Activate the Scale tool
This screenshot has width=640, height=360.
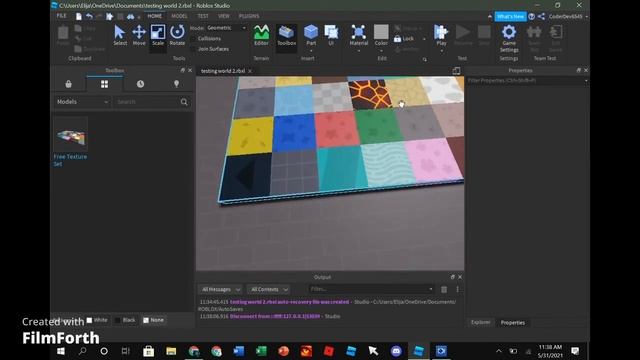(x=158, y=35)
